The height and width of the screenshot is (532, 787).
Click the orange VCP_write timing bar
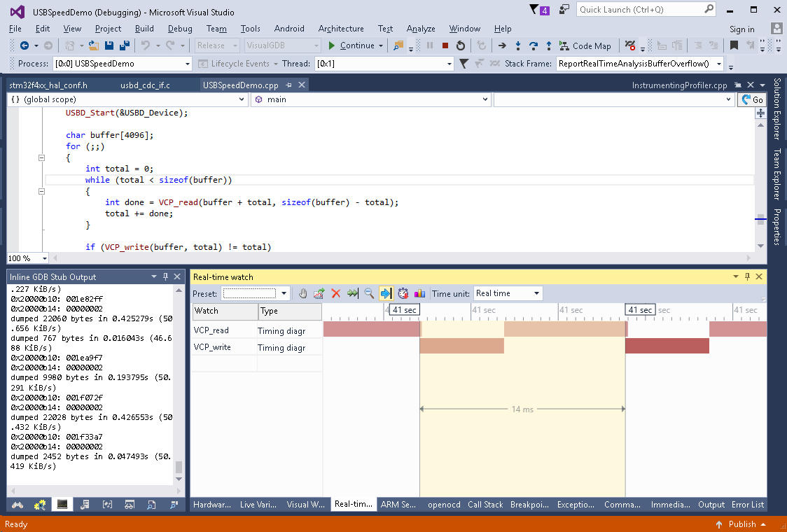point(461,346)
